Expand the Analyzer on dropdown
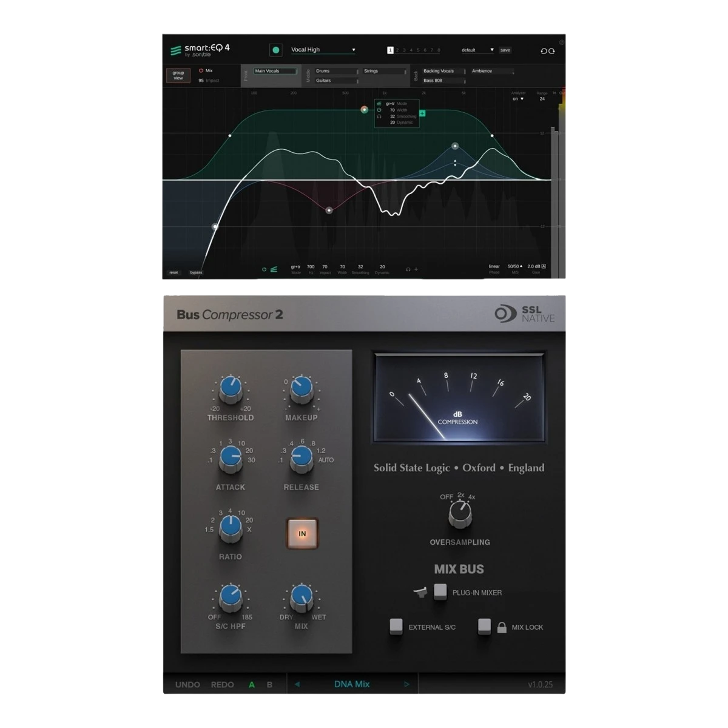 click(x=518, y=99)
